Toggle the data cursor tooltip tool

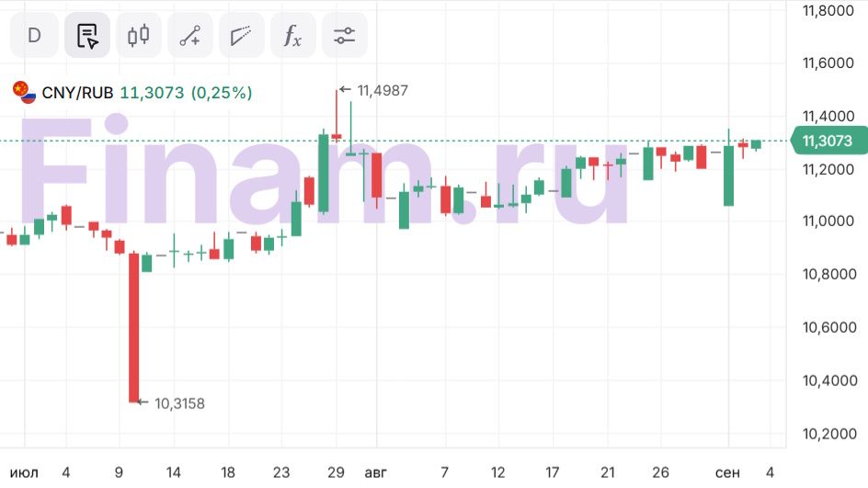87,36
